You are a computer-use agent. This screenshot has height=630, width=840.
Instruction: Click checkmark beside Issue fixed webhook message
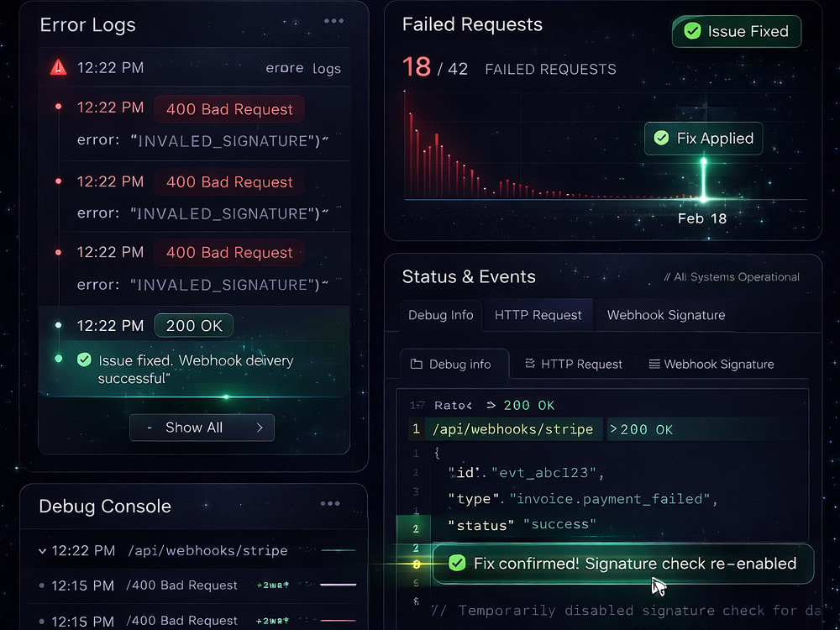click(84, 360)
